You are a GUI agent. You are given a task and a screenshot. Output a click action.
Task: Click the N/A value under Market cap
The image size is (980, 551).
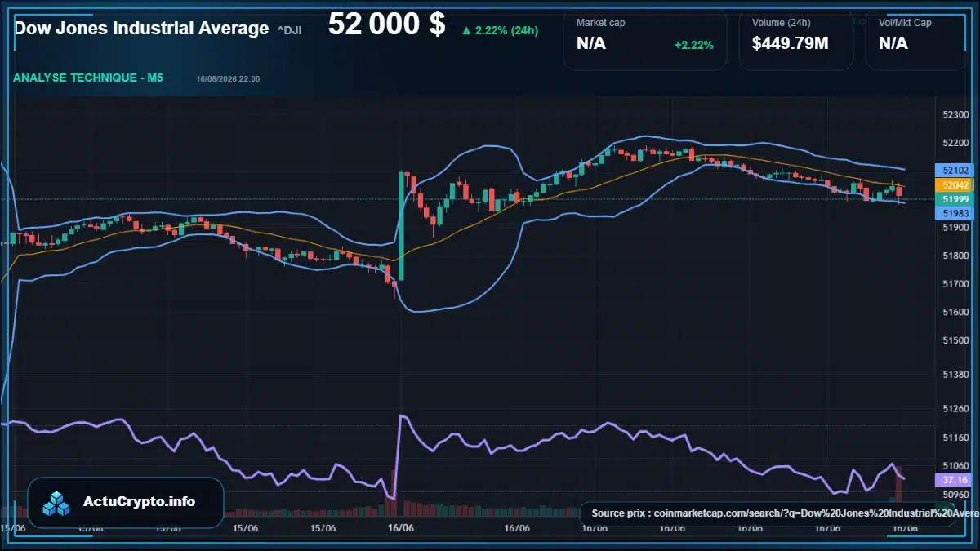click(591, 44)
